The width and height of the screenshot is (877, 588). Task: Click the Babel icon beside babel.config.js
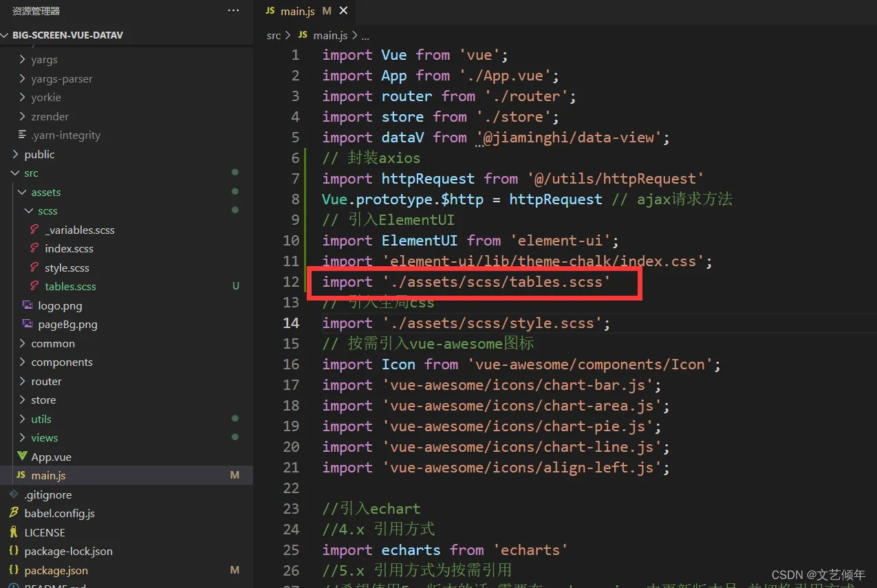click(14, 513)
